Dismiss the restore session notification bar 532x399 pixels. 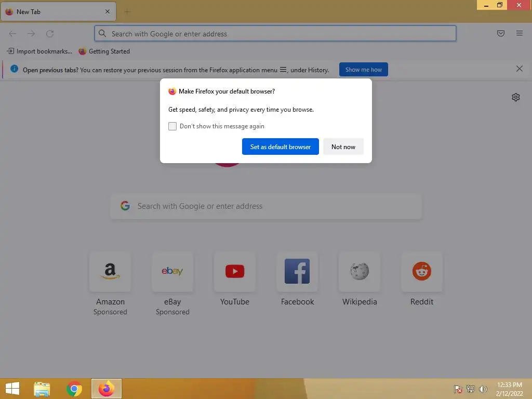pos(519,69)
